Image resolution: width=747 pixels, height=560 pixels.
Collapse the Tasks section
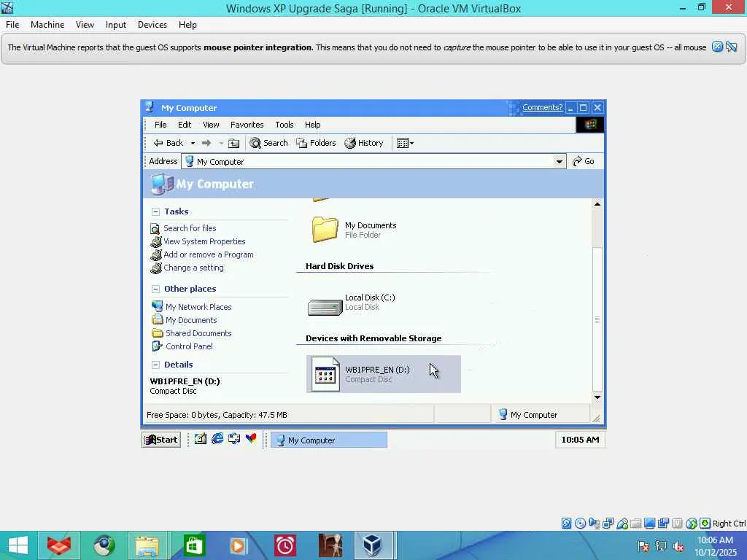pyautogui.click(x=155, y=211)
